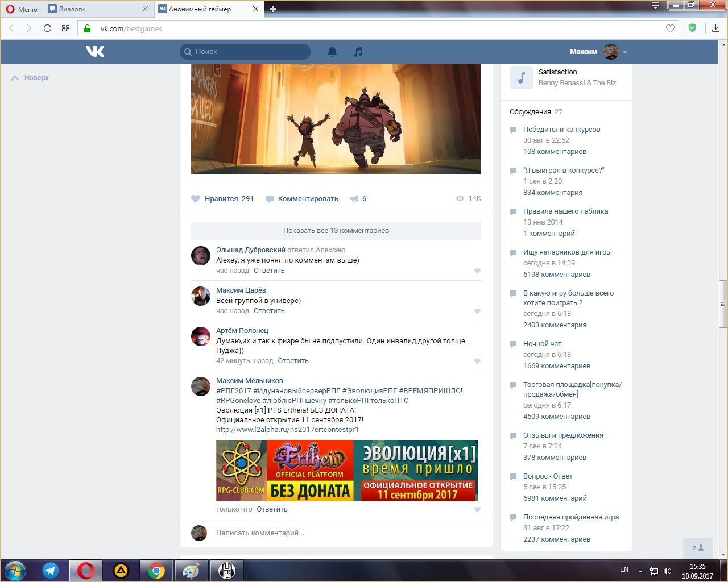Close the Диалоги tab
728x582 pixels.
tap(145, 9)
